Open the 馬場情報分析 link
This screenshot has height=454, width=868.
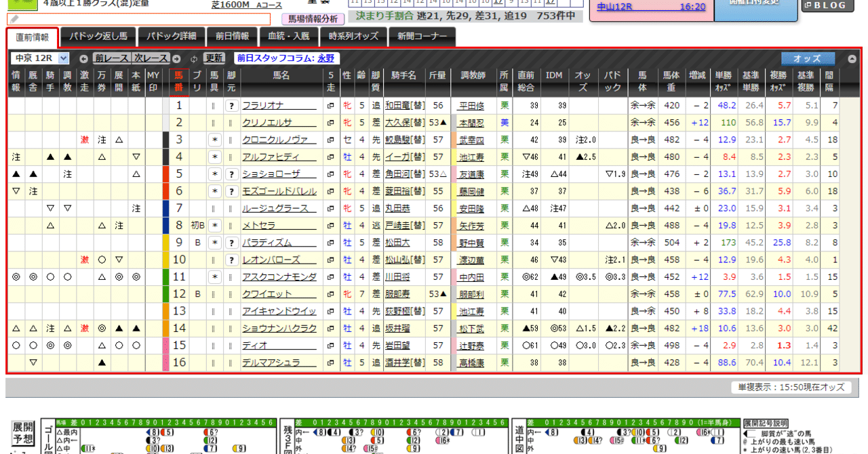(x=312, y=19)
